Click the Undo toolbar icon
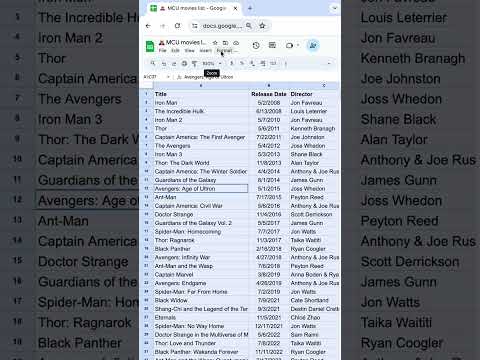This screenshot has height=360, width=480. [164, 63]
